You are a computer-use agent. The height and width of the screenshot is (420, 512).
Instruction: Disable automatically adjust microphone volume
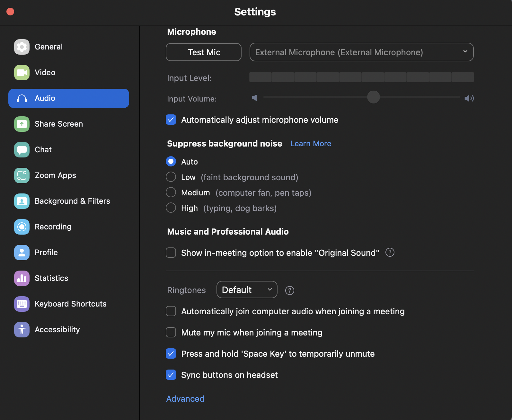click(171, 120)
